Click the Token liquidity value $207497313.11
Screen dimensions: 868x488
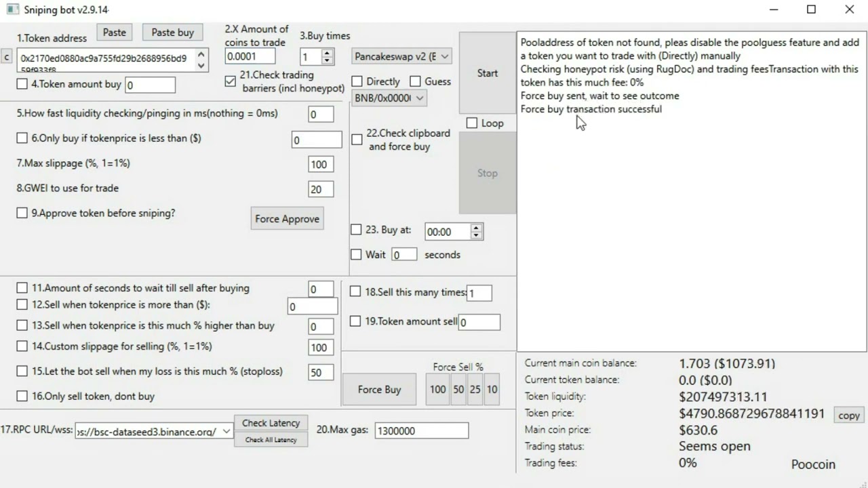pos(723,397)
